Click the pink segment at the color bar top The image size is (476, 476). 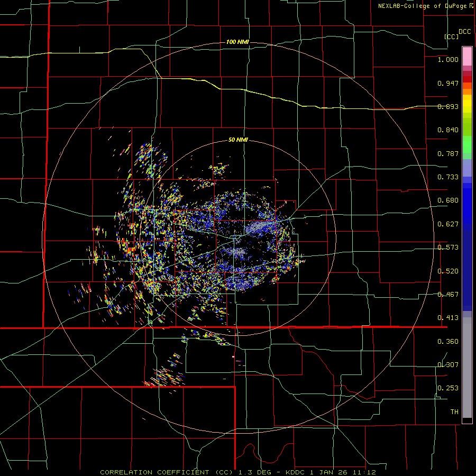click(467, 56)
